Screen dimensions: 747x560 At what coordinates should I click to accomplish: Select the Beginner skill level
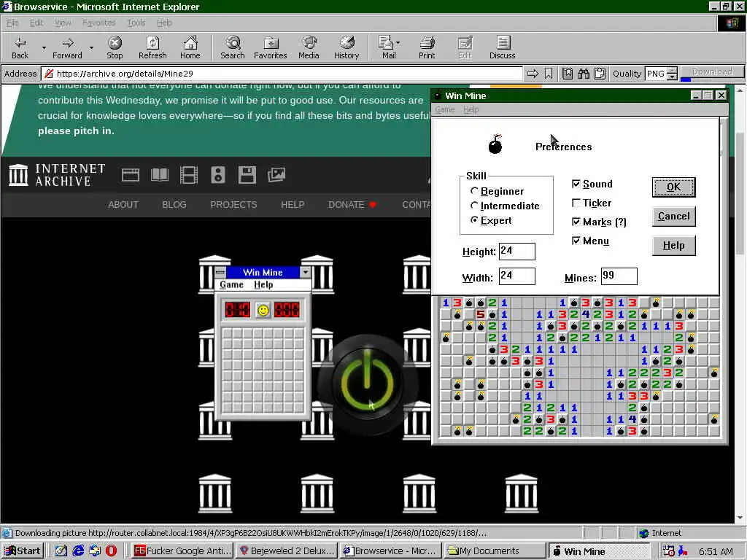pos(497,191)
